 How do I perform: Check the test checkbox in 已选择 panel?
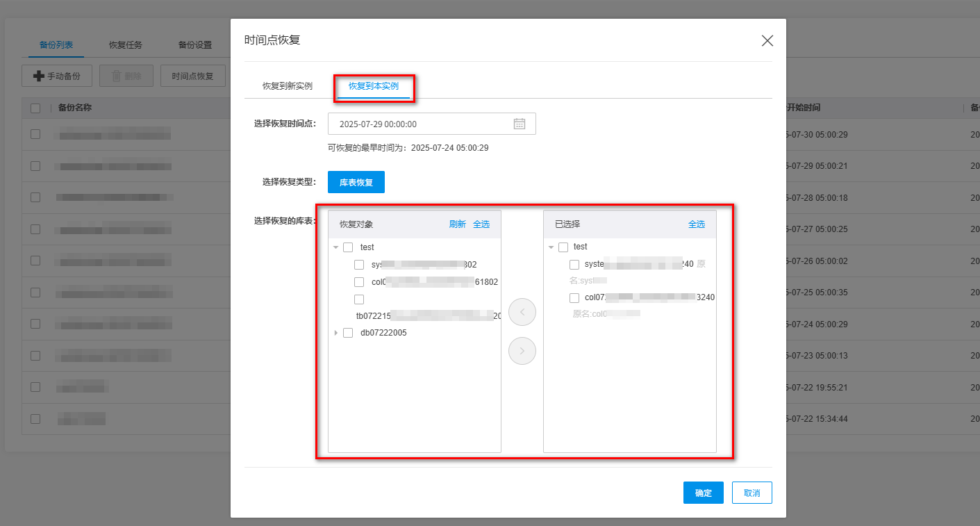point(563,247)
